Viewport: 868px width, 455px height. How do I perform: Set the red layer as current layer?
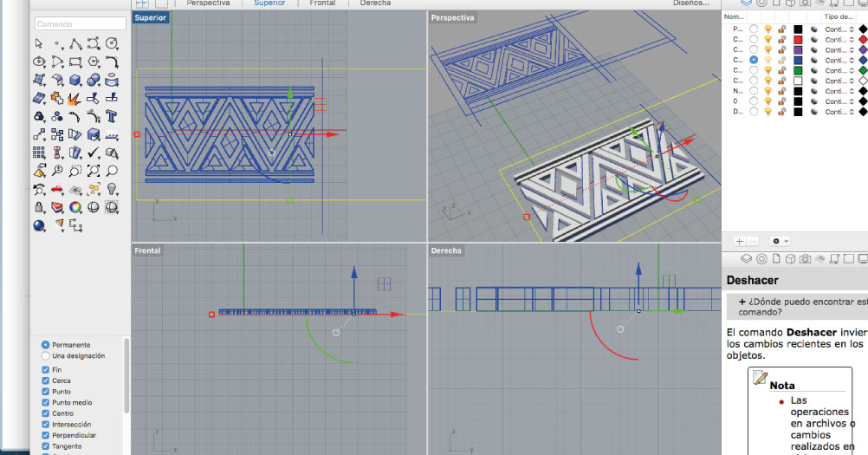pyautogui.click(x=754, y=39)
